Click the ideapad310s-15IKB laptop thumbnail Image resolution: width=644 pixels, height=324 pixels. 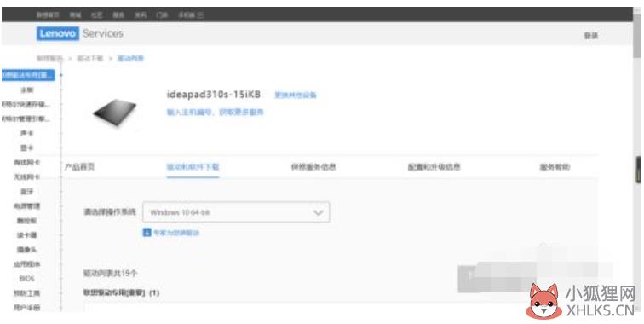point(115,113)
